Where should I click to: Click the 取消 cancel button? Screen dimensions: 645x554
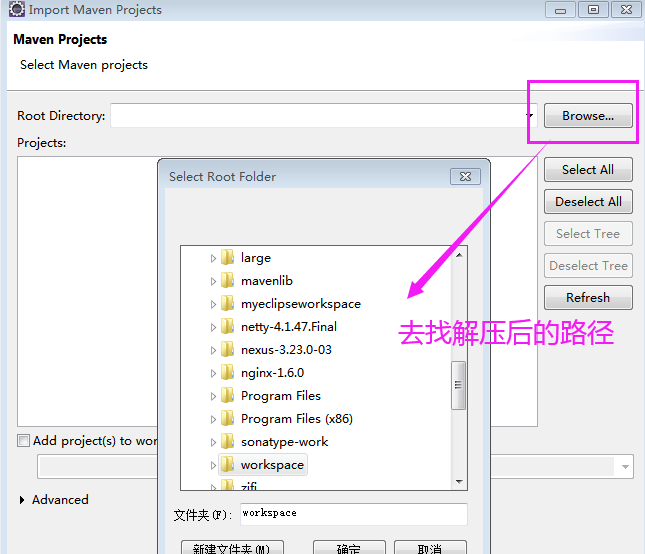pos(430,547)
